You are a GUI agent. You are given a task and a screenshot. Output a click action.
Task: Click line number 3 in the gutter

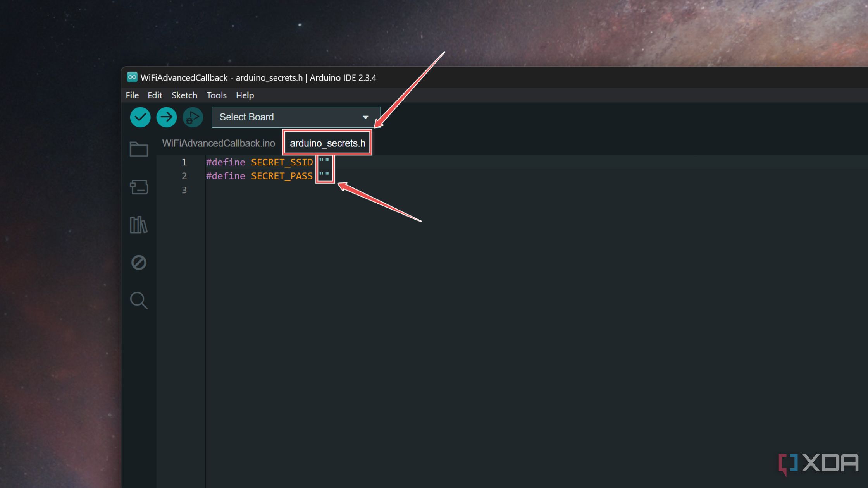pos(184,190)
